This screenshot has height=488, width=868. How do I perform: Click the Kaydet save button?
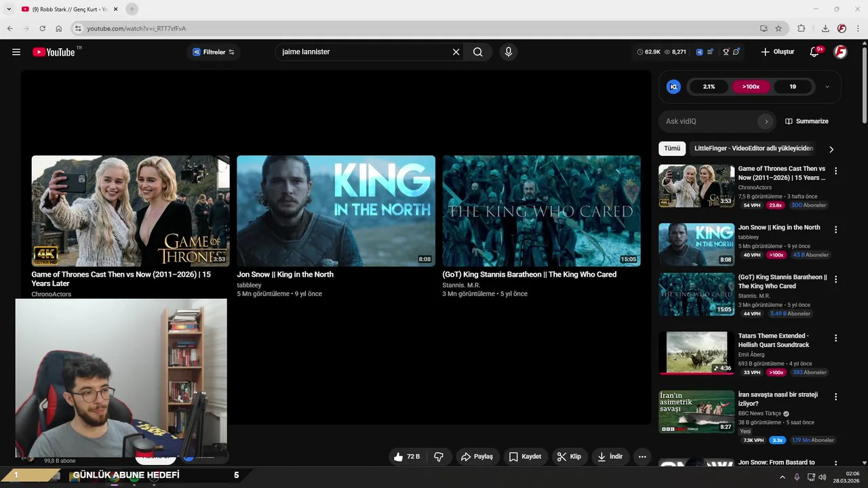(x=525, y=457)
